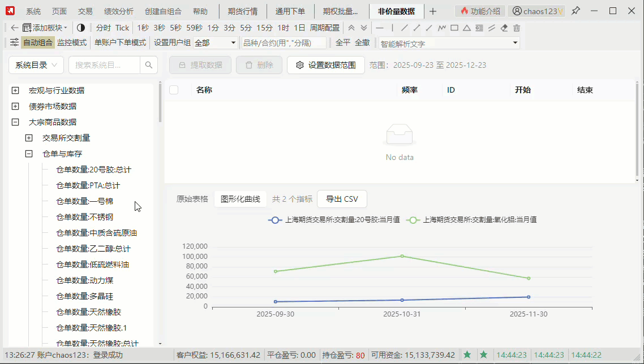Click the 导出 CSV button
The image size is (644, 364).
[342, 199]
